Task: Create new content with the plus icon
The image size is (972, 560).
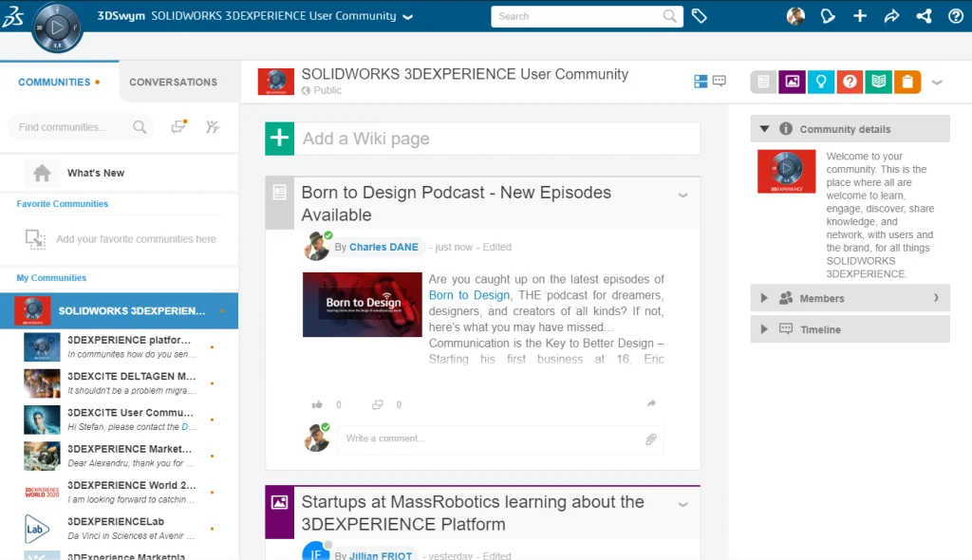Action: tap(860, 16)
